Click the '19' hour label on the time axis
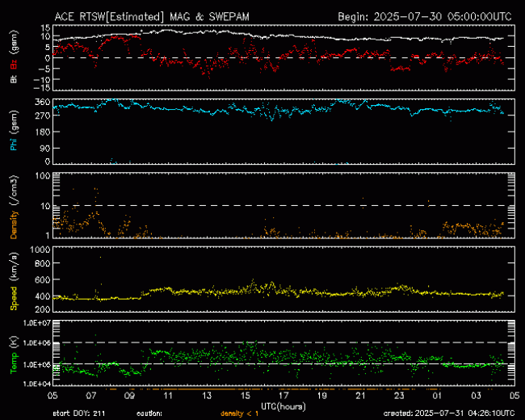Screen dimensions: 525x420 point(322,396)
